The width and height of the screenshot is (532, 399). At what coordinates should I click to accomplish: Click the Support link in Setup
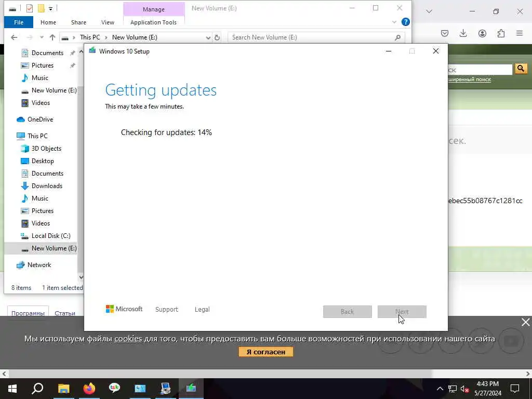[x=167, y=310]
